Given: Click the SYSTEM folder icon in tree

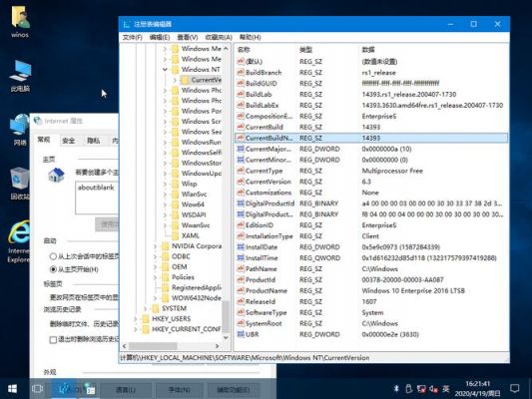Looking at the screenshot, I should (156, 308).
